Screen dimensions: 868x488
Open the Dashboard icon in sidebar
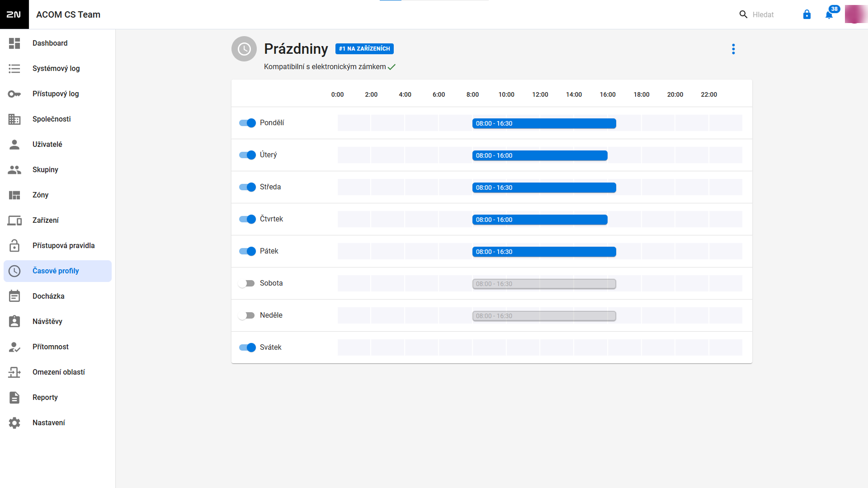point(14,43)
